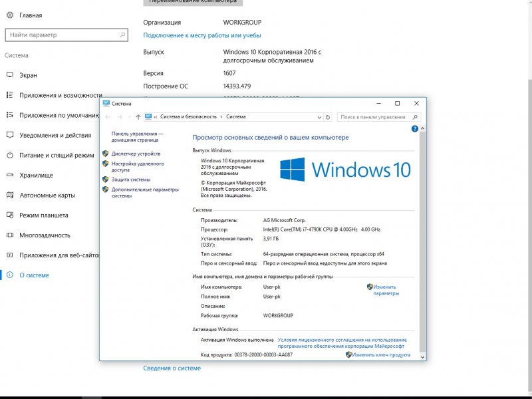Open help with the blue question mark icon
The height and width of the screenshot is (399, 532).
(x=414, y=128)
